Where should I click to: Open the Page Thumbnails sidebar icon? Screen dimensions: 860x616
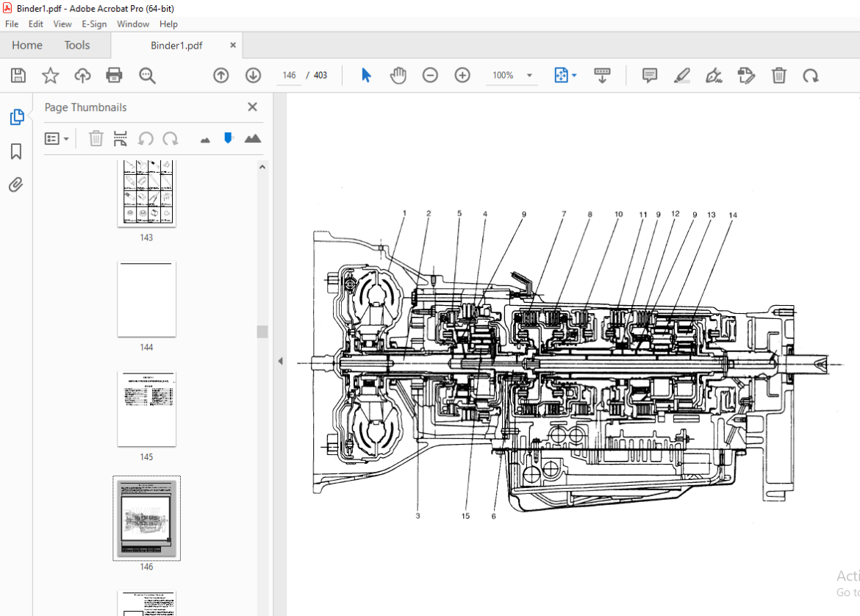pyautogui.click(x=16, y=117)
